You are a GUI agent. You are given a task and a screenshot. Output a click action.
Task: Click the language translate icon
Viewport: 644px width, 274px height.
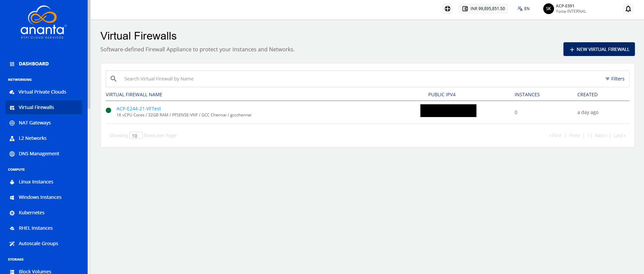pos(520,9)
